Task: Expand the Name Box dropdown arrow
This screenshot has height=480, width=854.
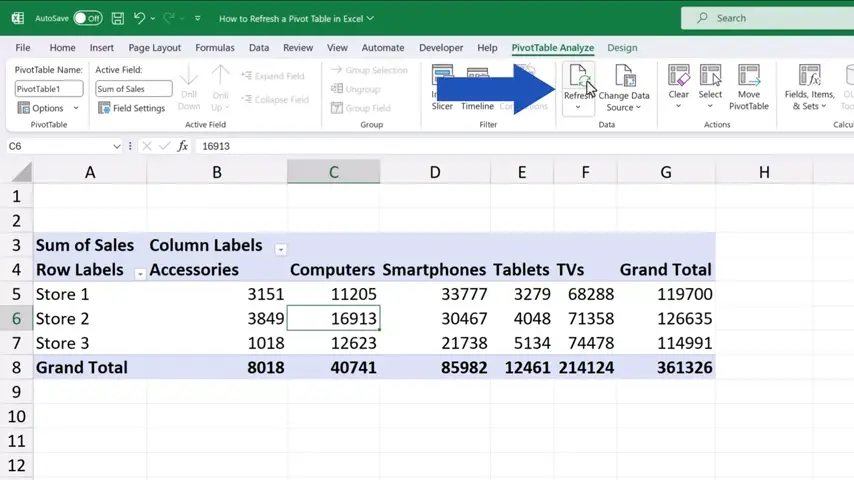Action: tap(117, 146)
